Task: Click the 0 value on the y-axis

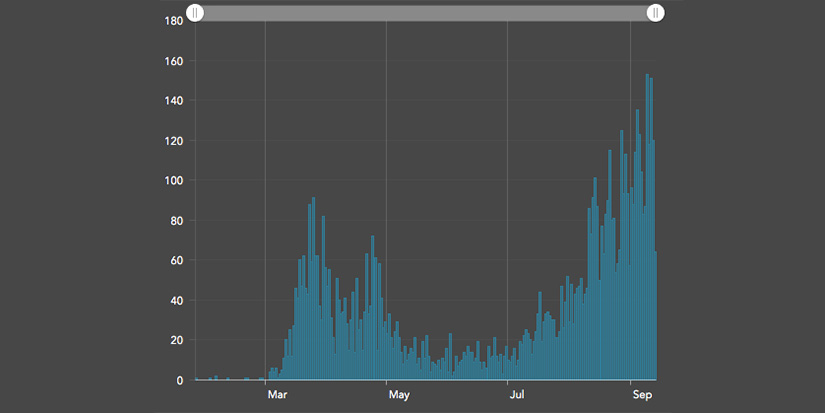Action: point(180,381)
